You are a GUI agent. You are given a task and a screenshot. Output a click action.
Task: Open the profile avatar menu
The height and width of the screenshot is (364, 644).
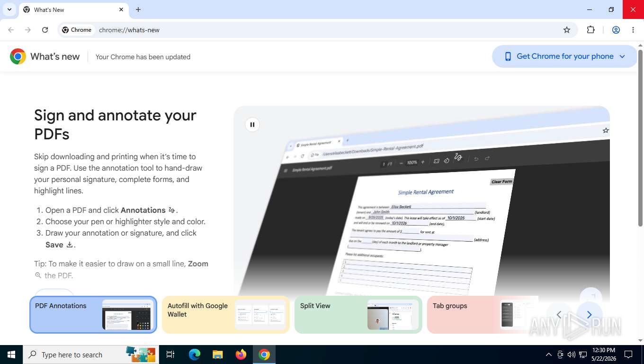tap(616, 30)
